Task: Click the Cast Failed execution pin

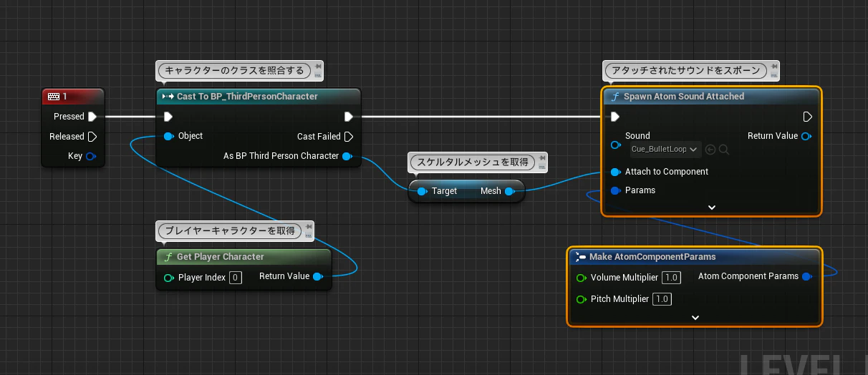Action: [x=349, y=137]
